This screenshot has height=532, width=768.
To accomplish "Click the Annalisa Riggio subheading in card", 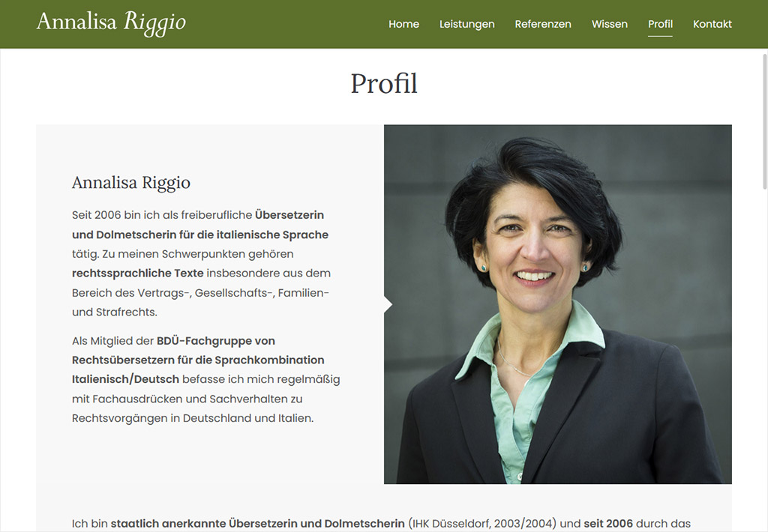I will 130,183.
